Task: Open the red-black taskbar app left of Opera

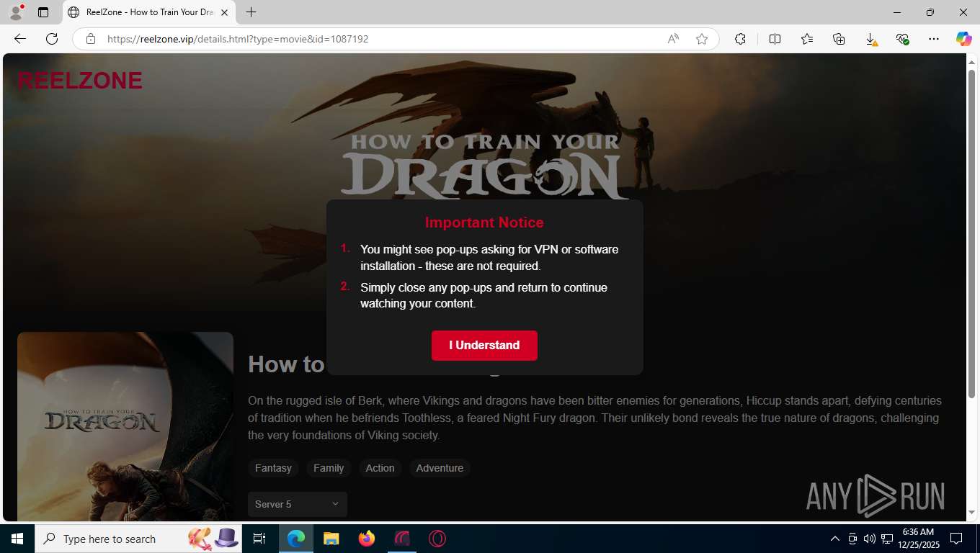Action: (402, 539)
